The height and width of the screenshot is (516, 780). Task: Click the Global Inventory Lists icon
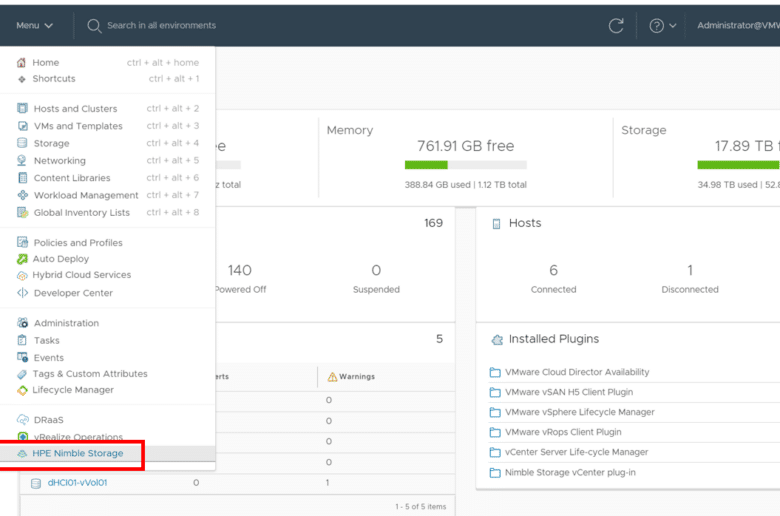pyautogui.click(x=22, y=212)
